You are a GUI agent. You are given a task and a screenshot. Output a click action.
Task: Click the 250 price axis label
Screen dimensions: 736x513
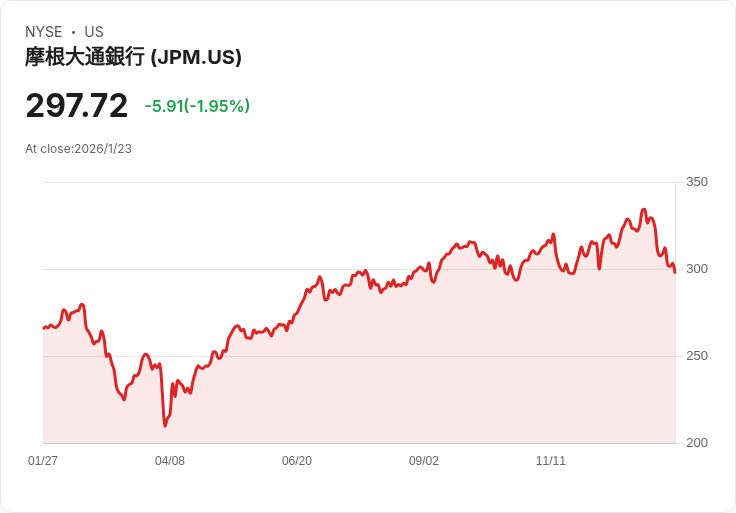click(x=697, y=356)
